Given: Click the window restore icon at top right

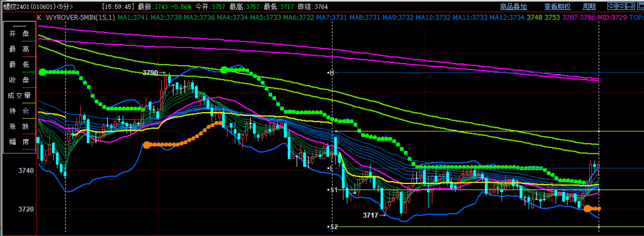Looking at the screenshot, I should 640,6.
